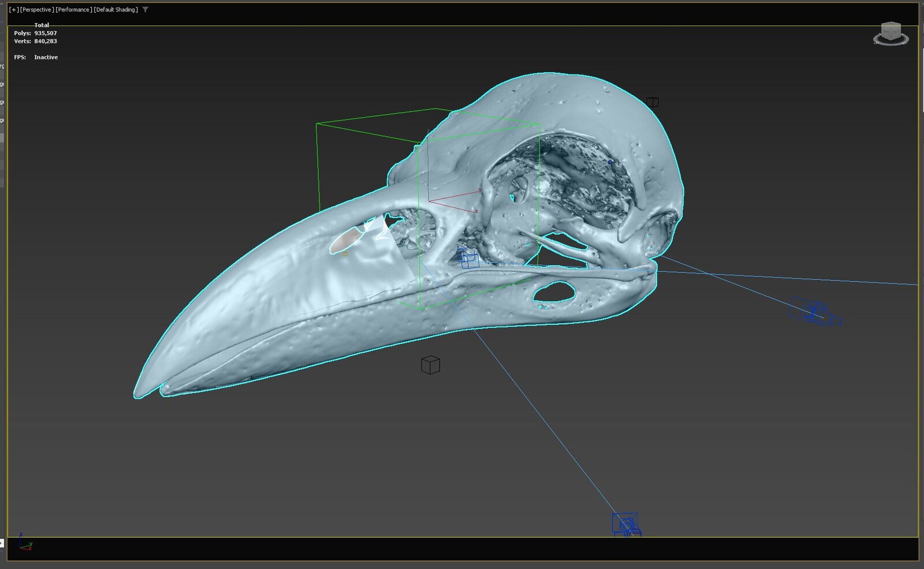
Task: Open the Perspective point-of-view menu
Action: click(x=36, y=9)
